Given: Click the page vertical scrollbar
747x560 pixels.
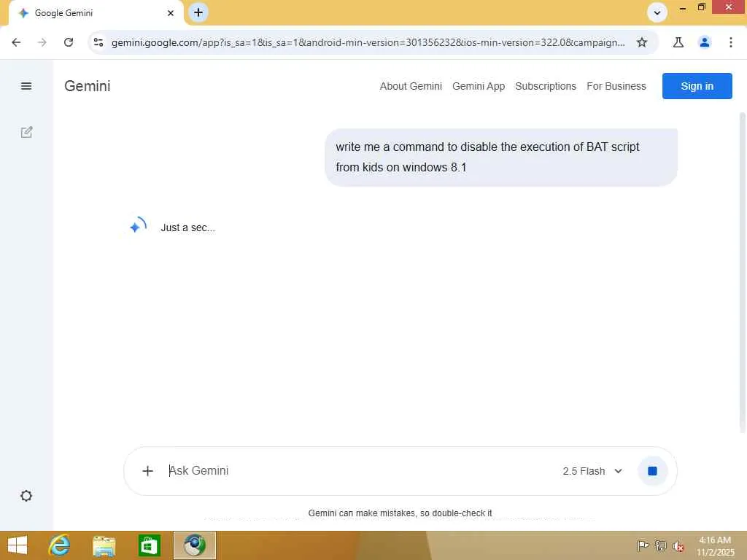Looking at the screenshot, I should 742,271.
